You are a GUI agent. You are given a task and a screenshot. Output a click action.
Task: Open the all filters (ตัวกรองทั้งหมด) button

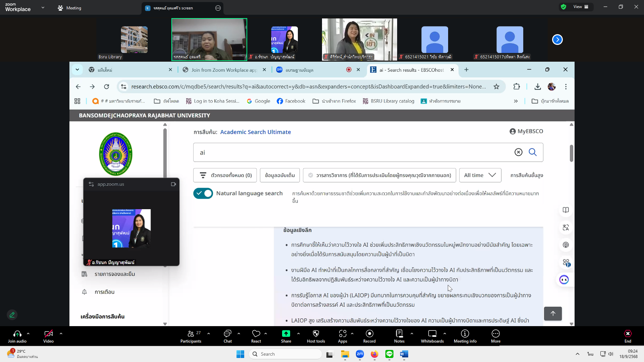[x=225, y=175]
